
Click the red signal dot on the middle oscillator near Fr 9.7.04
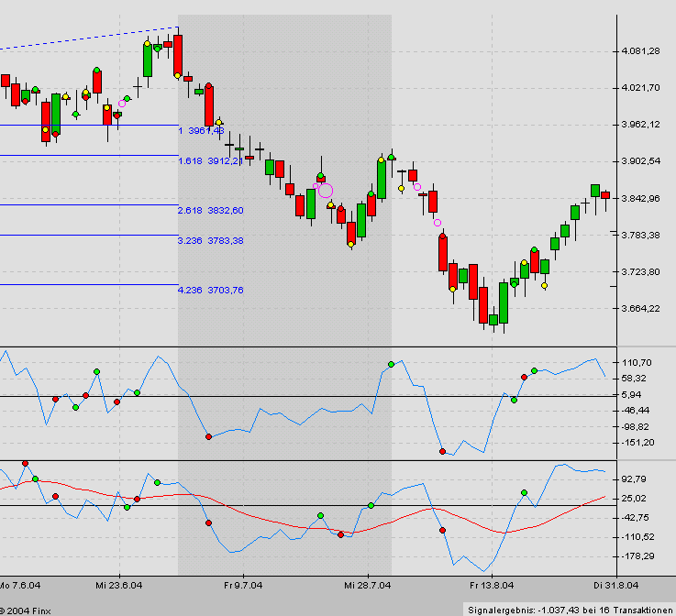click(x=208, y=437)
